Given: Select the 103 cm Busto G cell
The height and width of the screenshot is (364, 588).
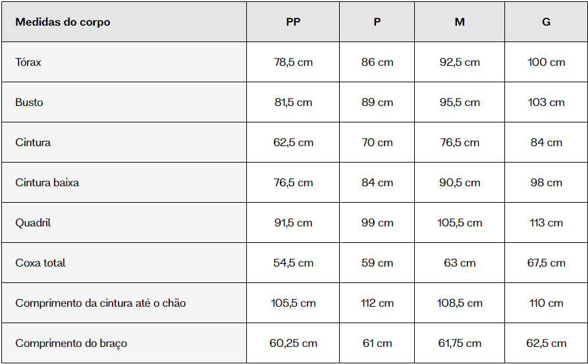Looking at the screenshot, I should tap(546, 102).
